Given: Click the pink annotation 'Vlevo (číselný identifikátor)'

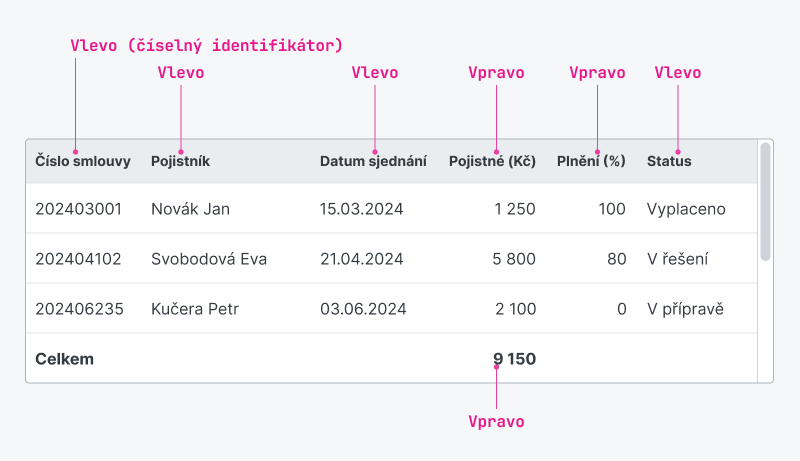Looking at the screenshot, I should click(x=206, y=45).
